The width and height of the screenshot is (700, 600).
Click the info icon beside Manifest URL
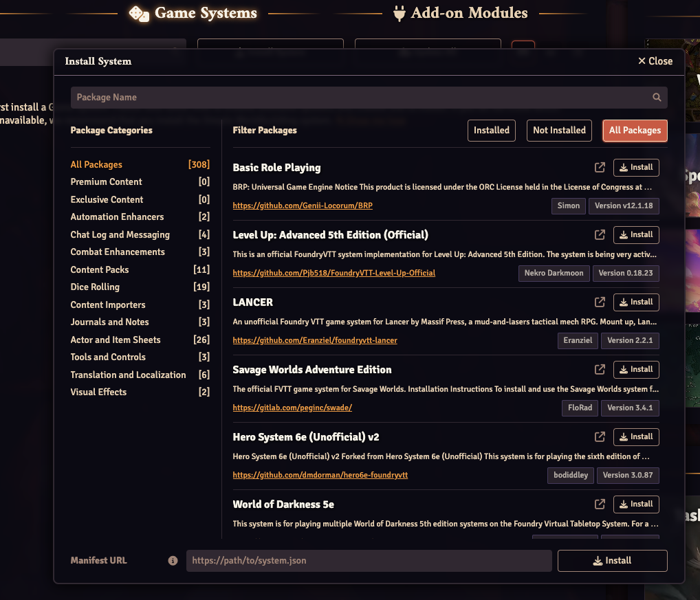pos(173,560)
